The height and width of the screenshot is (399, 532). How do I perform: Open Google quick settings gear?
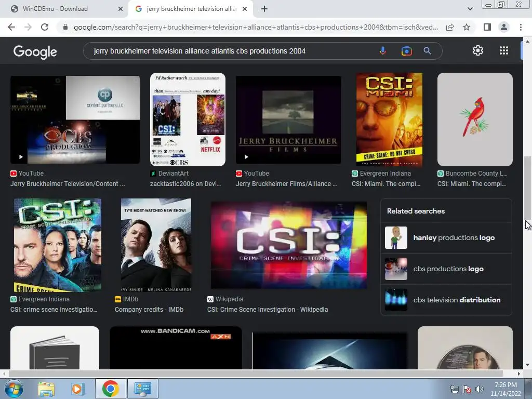[x=478, y=50]
